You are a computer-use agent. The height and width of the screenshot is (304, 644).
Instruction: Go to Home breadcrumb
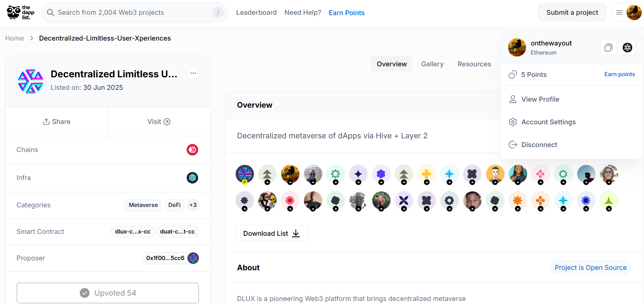(x=14, y=38)
